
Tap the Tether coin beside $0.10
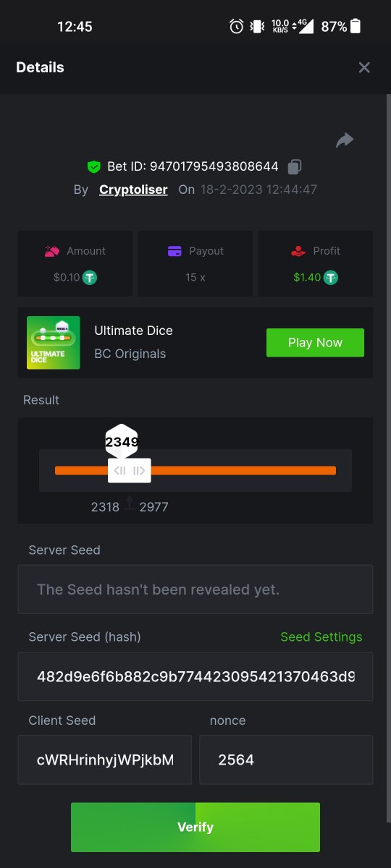(90, 277)
